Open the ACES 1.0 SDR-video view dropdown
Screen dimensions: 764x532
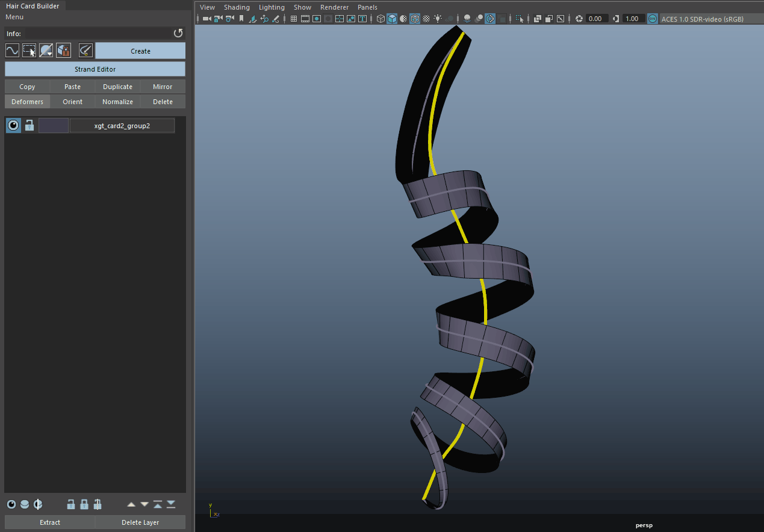[702, 19]
